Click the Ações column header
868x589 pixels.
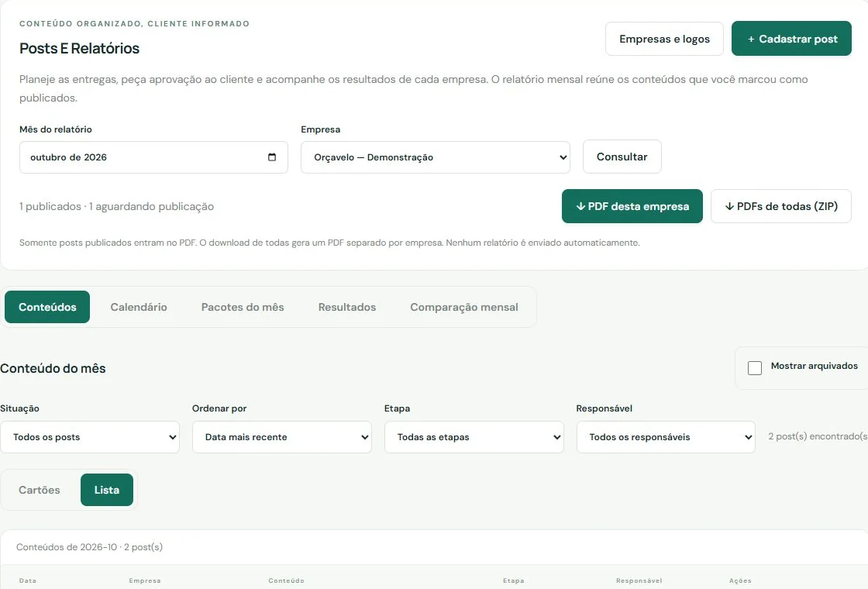(x=740, y=580)
